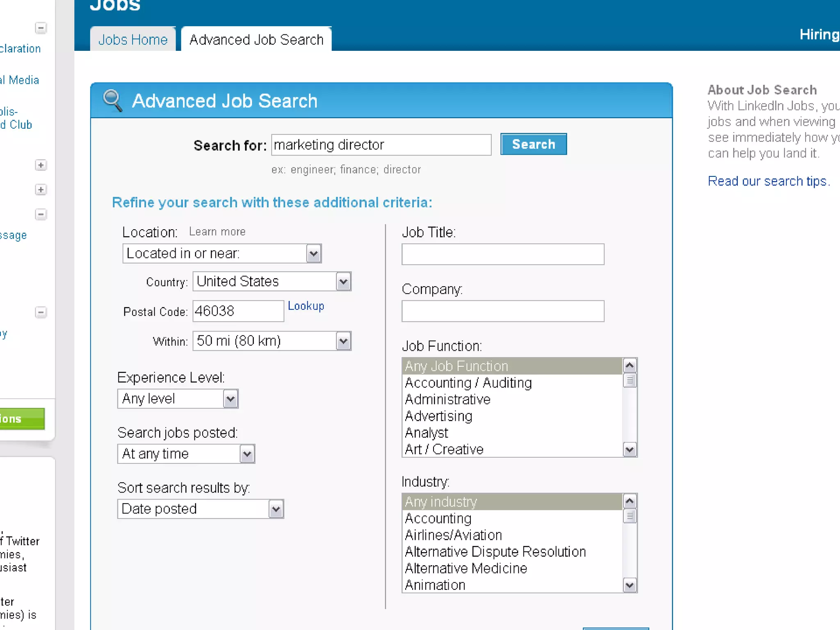Viewport: 840px width, 630px height.
Task: Collapse the topmost sidebar minus box
Action: coord(41,28)
